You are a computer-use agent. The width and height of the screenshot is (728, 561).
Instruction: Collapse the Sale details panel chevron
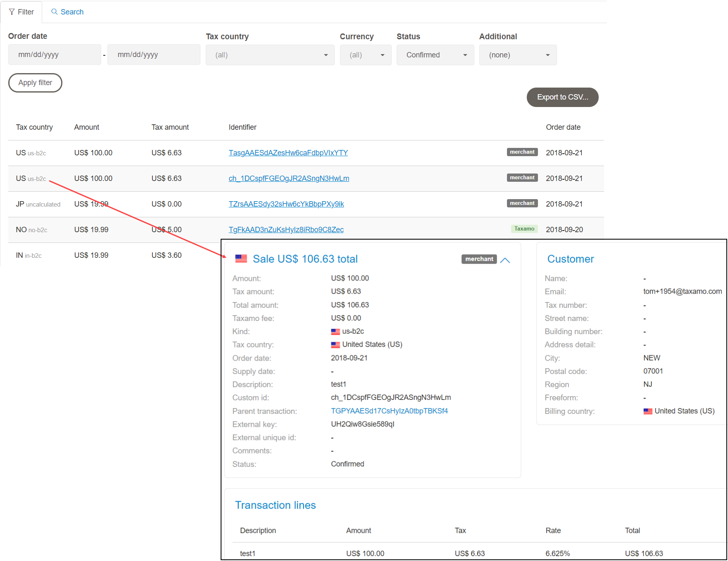coord(505,260)
